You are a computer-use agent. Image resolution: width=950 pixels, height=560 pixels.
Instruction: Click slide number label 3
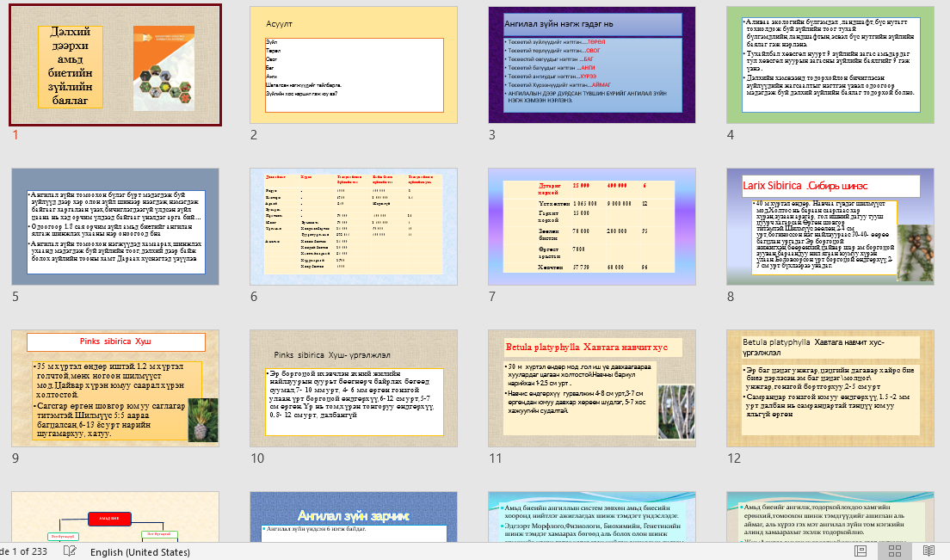[x=492, y=135]
